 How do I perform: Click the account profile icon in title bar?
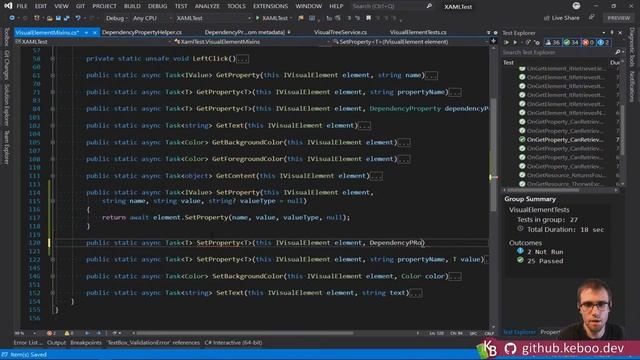(576, 6)
